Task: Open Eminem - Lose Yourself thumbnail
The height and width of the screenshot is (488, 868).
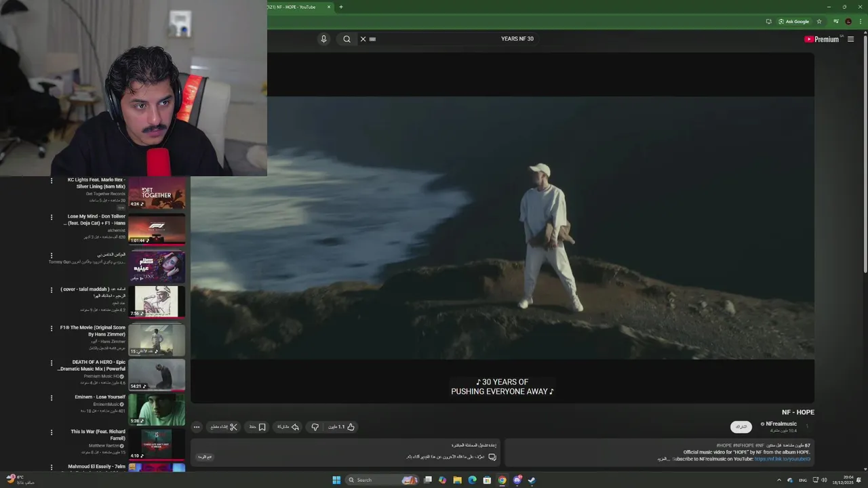Action: coord(157,409)
